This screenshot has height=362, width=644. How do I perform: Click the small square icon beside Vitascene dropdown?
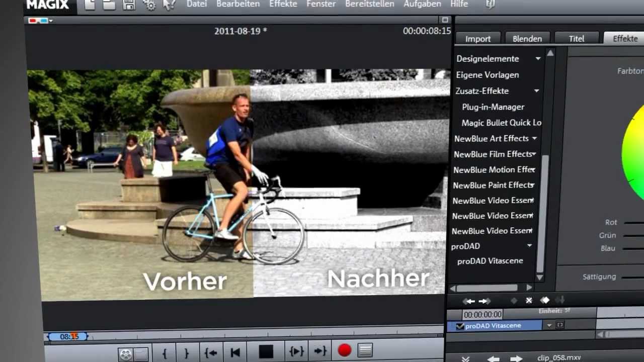(559, 325)
